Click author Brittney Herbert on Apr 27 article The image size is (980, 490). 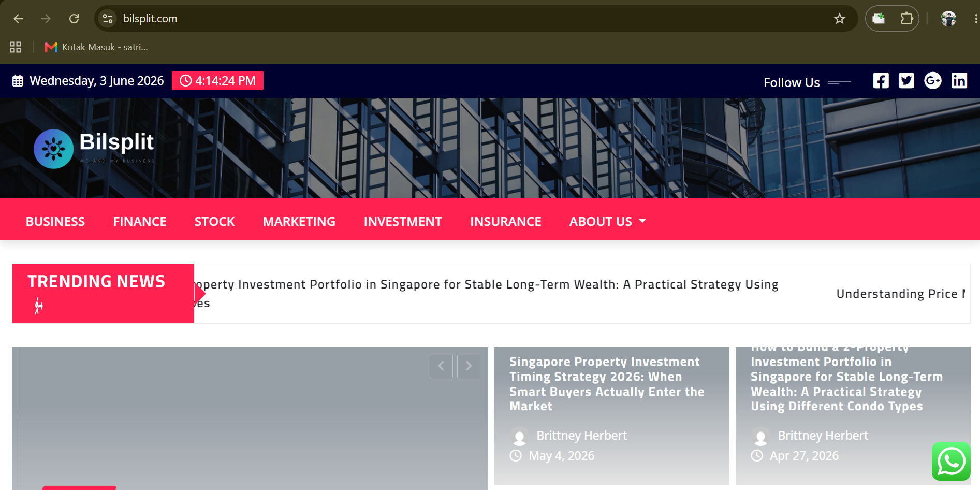(x=823, y=436)
